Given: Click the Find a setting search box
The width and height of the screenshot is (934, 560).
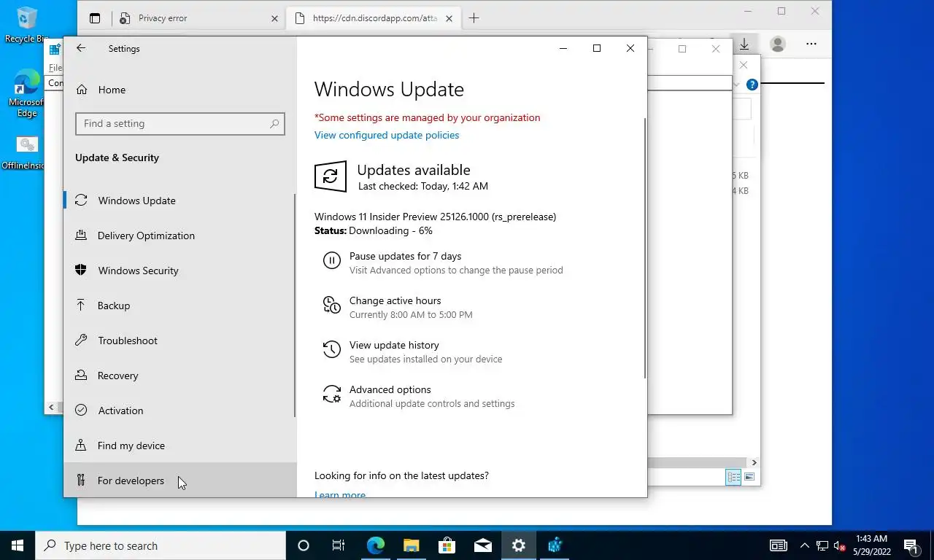Looking at the screenshot, I should click(180, 123).
